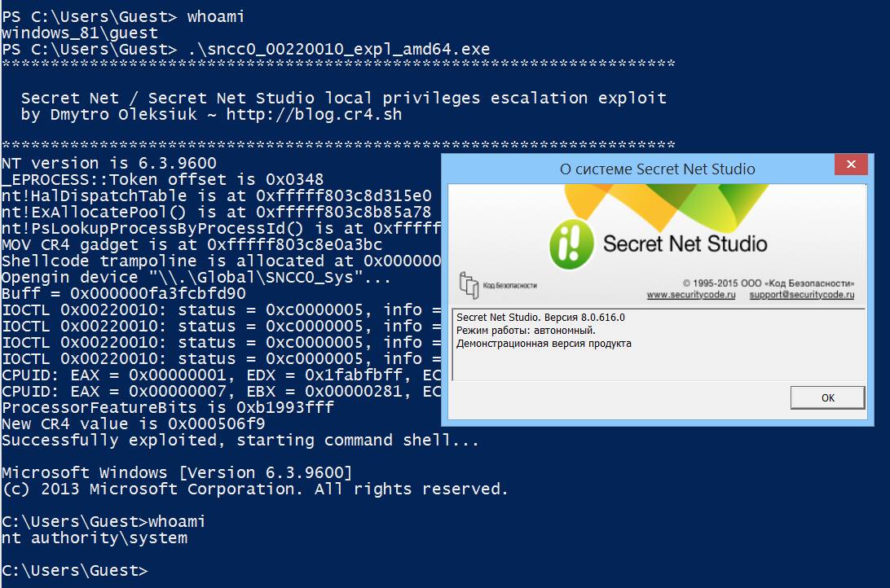Click 'Buff = 0x000000fa3fcbfd90' line
Screen dimensions: 890x588
pyautogui.click(x=124, y=294)
